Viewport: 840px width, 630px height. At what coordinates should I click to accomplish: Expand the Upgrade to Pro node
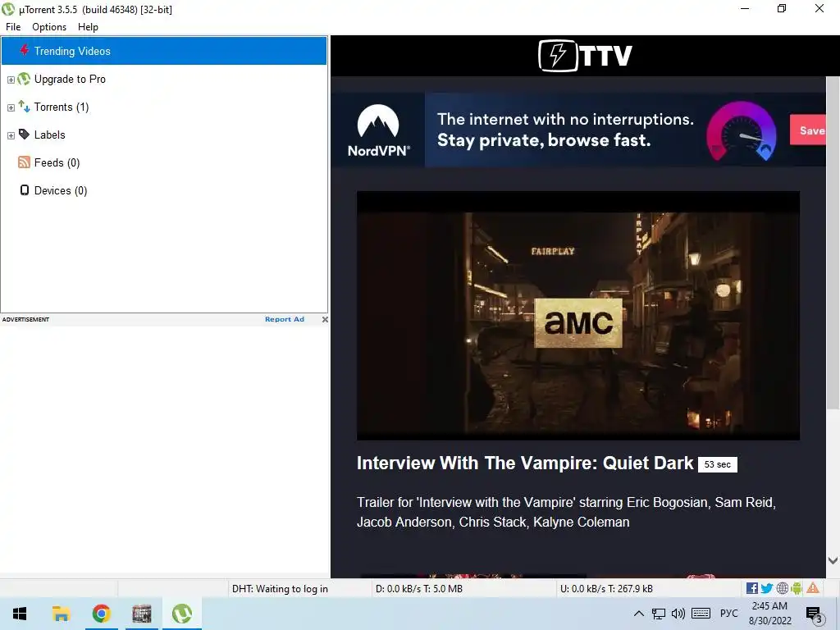pyautogui.click(x=11, y=80)
